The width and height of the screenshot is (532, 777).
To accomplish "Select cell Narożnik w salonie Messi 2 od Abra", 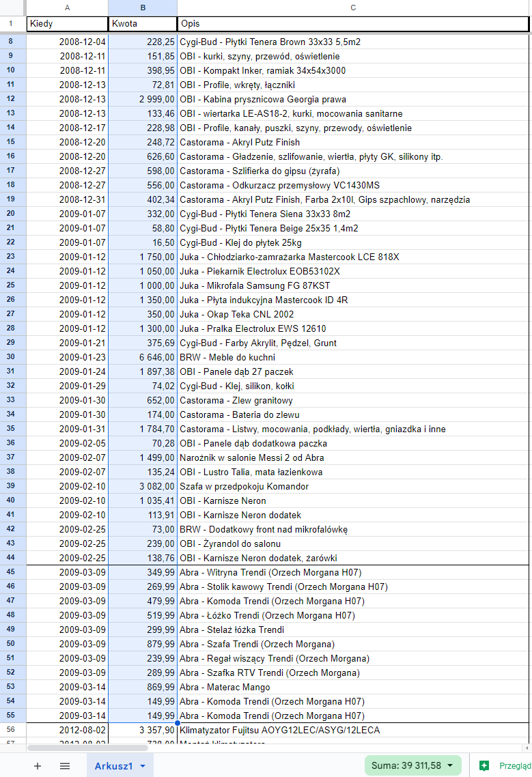I will [353, 458].
